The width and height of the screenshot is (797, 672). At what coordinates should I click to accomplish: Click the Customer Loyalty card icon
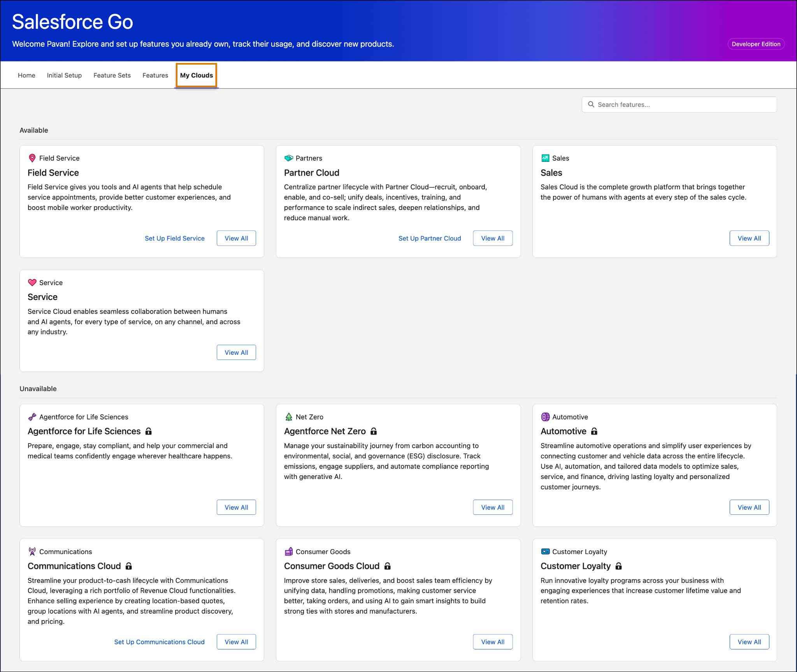pos(545,551)
